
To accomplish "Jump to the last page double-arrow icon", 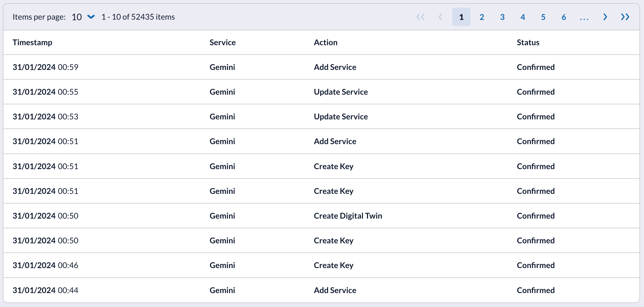I will point(625,17).
